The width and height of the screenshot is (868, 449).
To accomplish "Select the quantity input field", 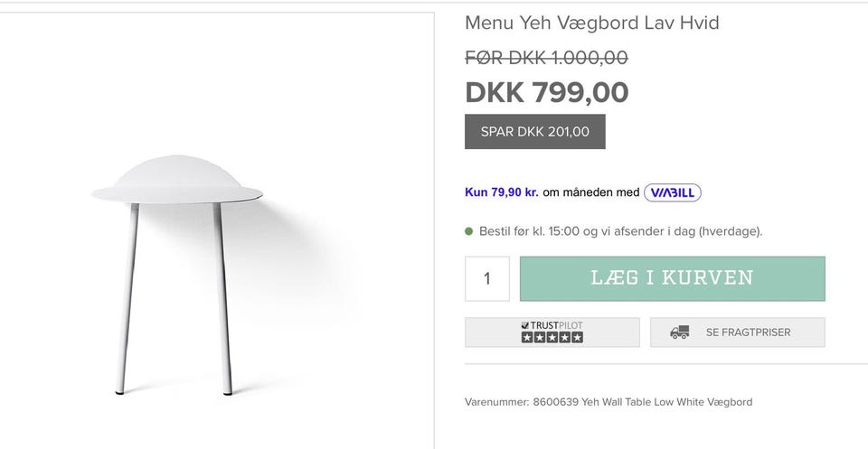I will [x=487, y=278].
